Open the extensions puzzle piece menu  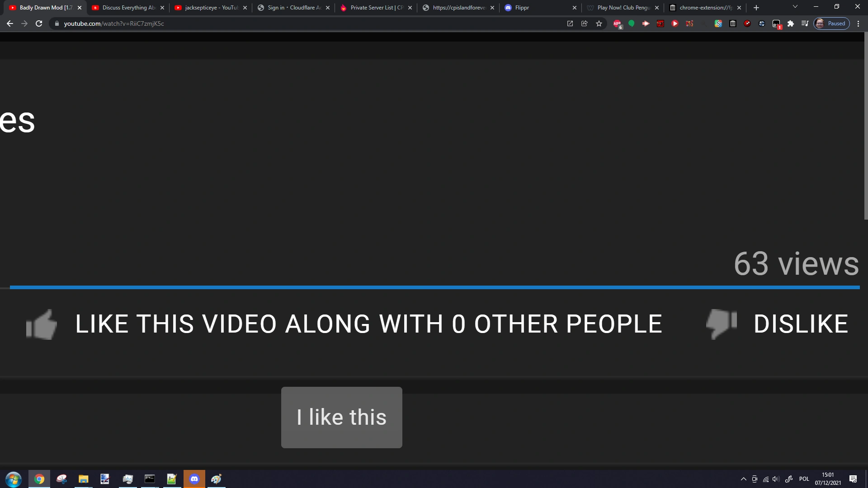tap(791, 23)
